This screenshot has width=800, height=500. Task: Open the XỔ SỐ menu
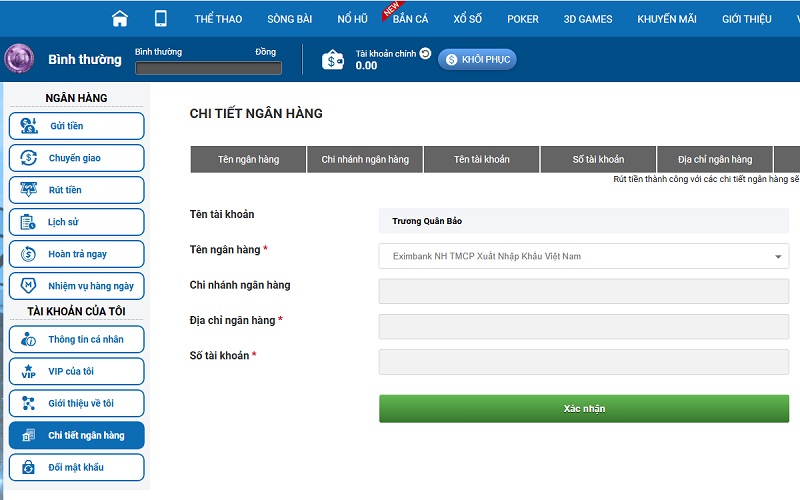467,19
